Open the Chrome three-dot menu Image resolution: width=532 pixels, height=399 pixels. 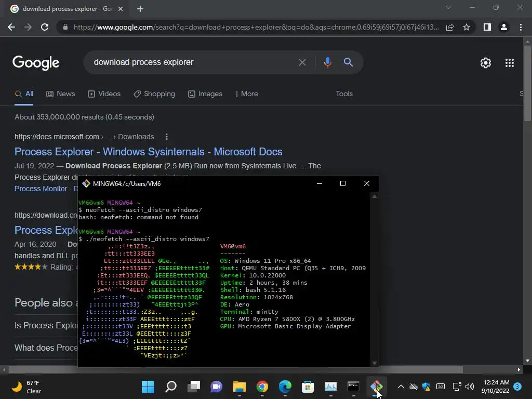(x=521, y=27)
